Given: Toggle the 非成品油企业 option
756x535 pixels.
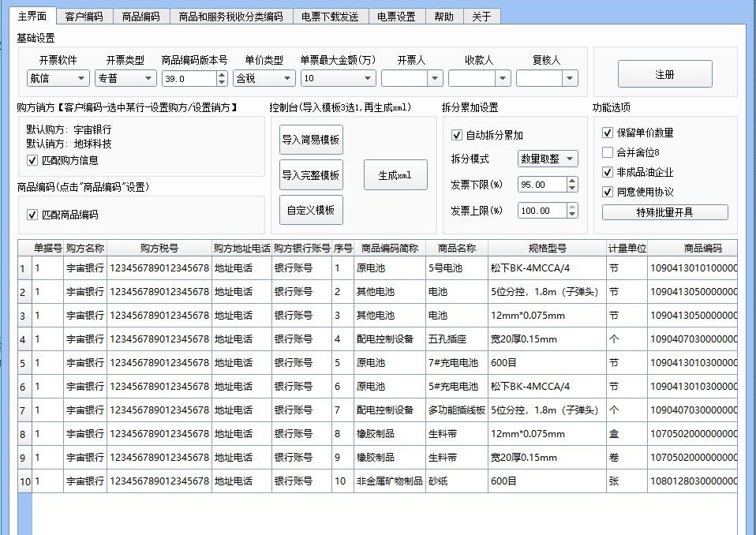Looking at the screenshot, I should (608, 172).
